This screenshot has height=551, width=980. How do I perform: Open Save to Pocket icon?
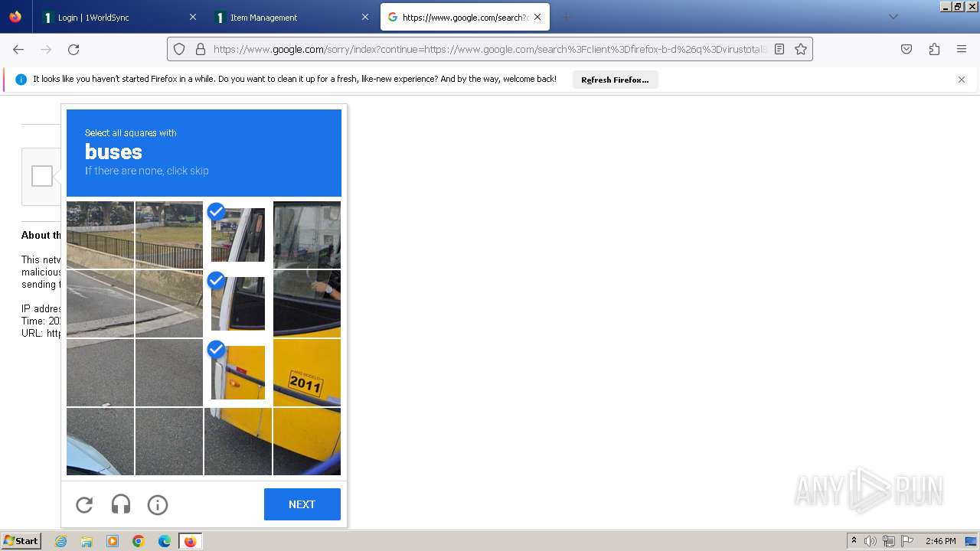(x=906, y=49)
